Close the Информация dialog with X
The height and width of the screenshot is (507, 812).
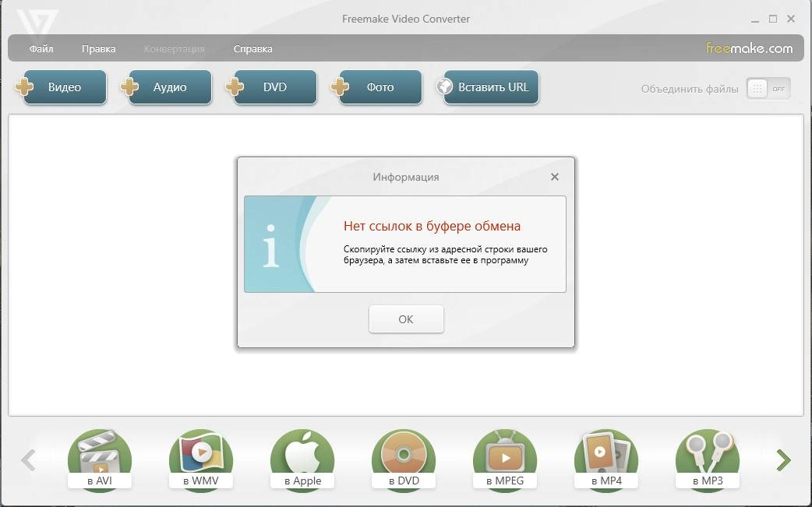coord(555,177)
